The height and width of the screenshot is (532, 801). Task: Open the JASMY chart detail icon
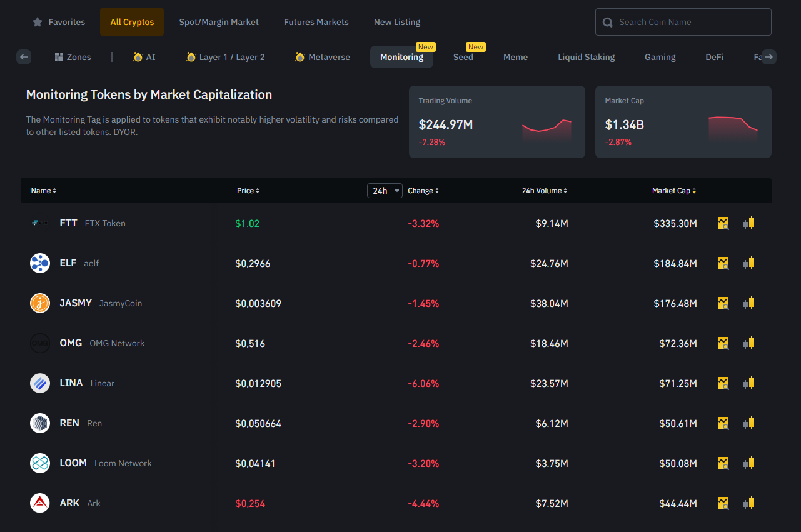click(723, 303)
